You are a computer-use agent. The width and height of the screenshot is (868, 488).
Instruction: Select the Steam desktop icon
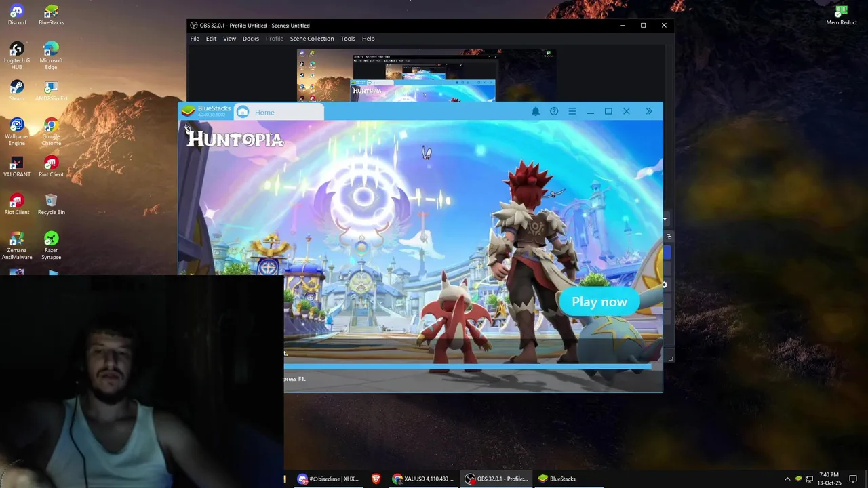[17, 91]
